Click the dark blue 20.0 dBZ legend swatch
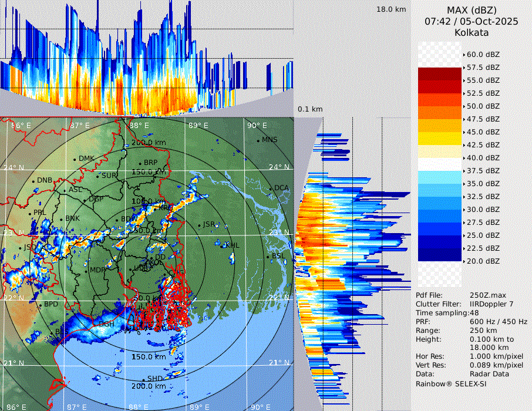Screen dimensions: 532x411 [x=440, y=254]
